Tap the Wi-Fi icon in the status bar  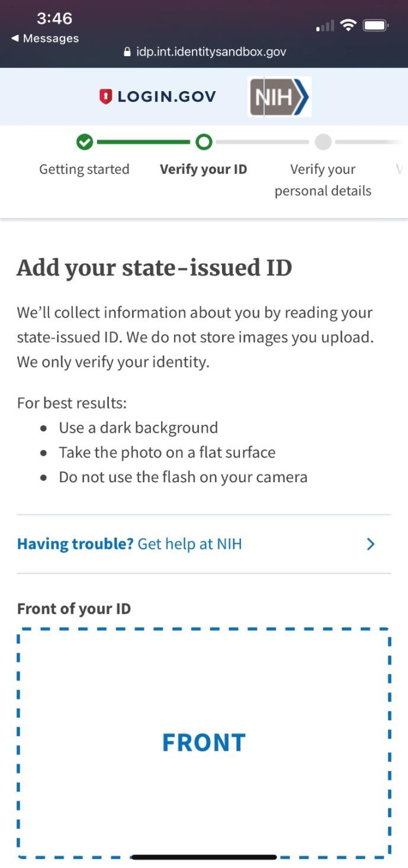click(x=348, y=24)
